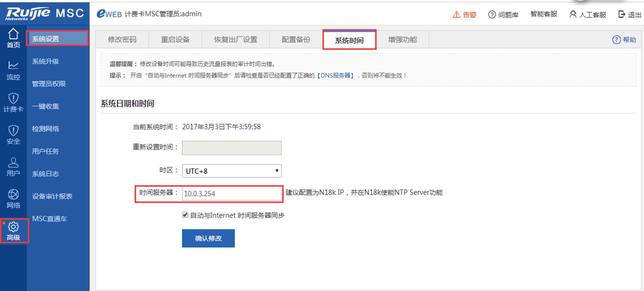Viewport: 644px width, 291px height.
Task: Open the 帮助 help icon
Action: pos(616,40)
